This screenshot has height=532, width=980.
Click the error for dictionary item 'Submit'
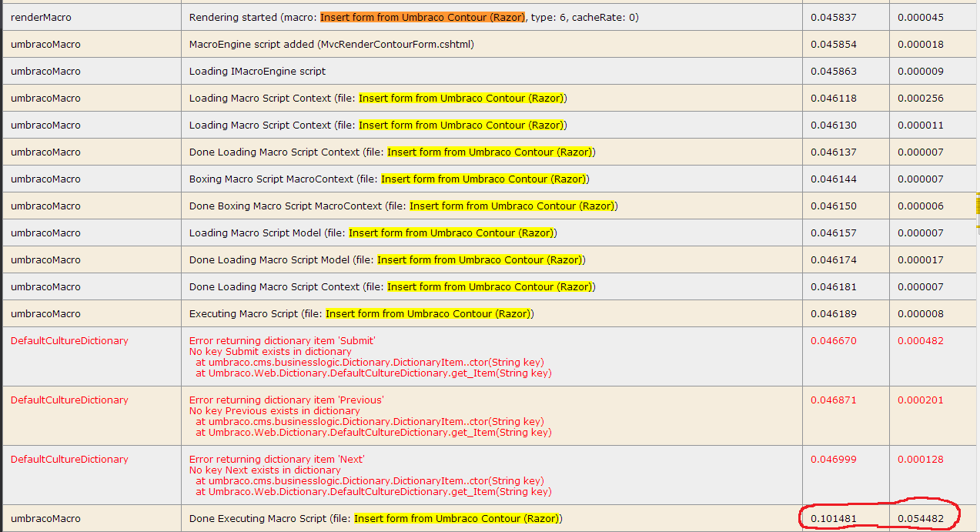tap(283, 340)
